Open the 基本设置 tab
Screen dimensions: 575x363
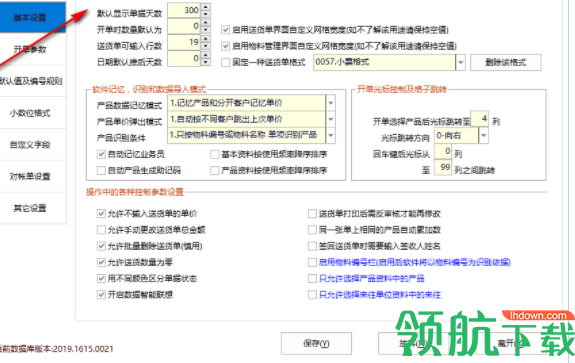32,17
